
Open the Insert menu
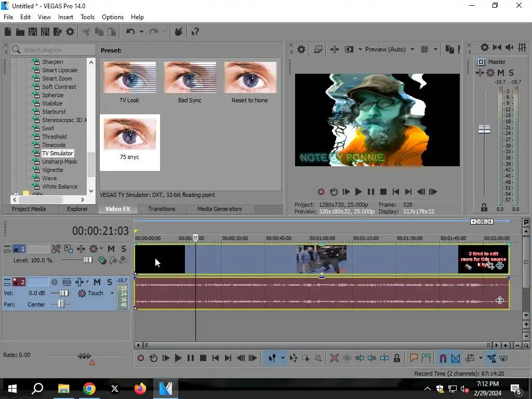click(65, 17)
